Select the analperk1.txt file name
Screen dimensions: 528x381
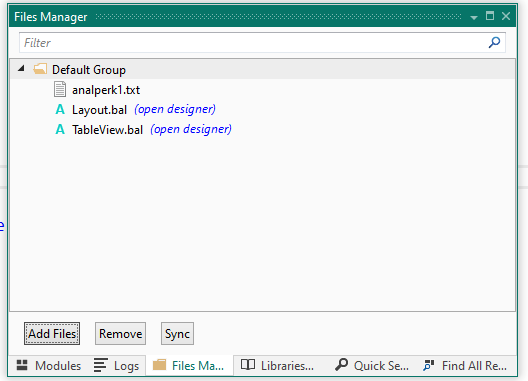(106, 90)
